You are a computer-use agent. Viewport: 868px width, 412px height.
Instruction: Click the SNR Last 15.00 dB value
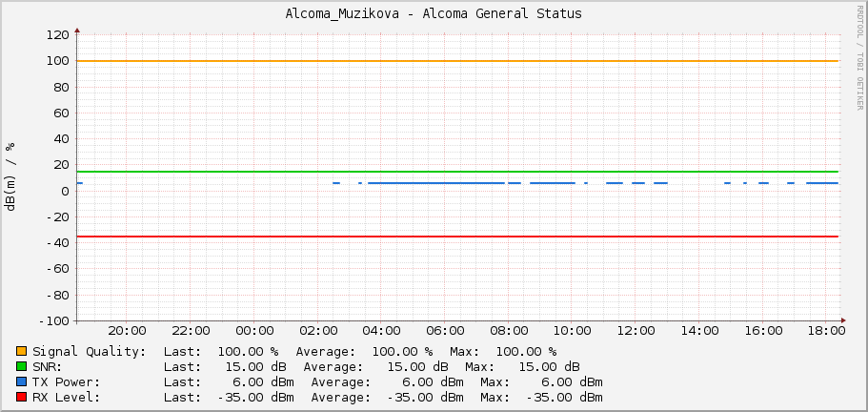click(255, 367)
